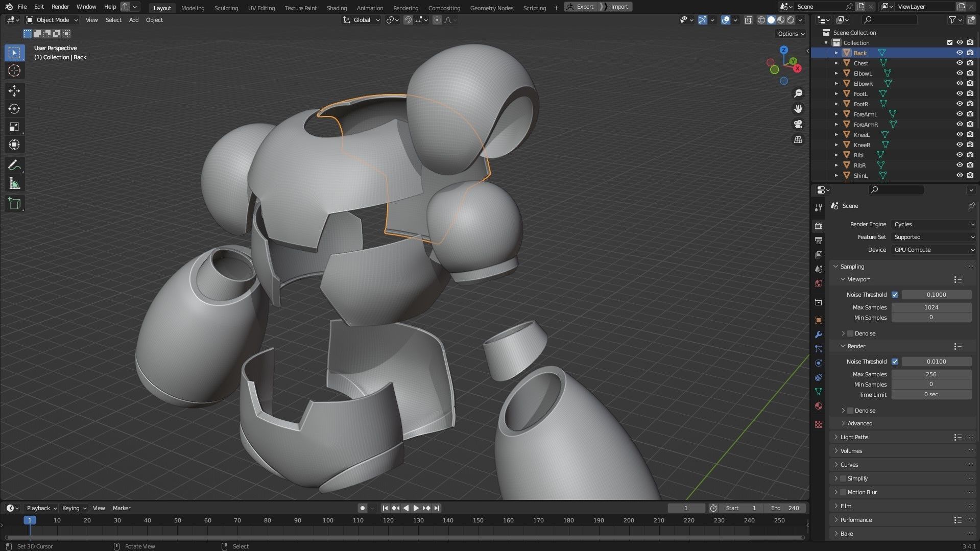Viewport: 980px width, 551px height.
Task: Open the Texture properties checker tab
Action: [819, 424]
